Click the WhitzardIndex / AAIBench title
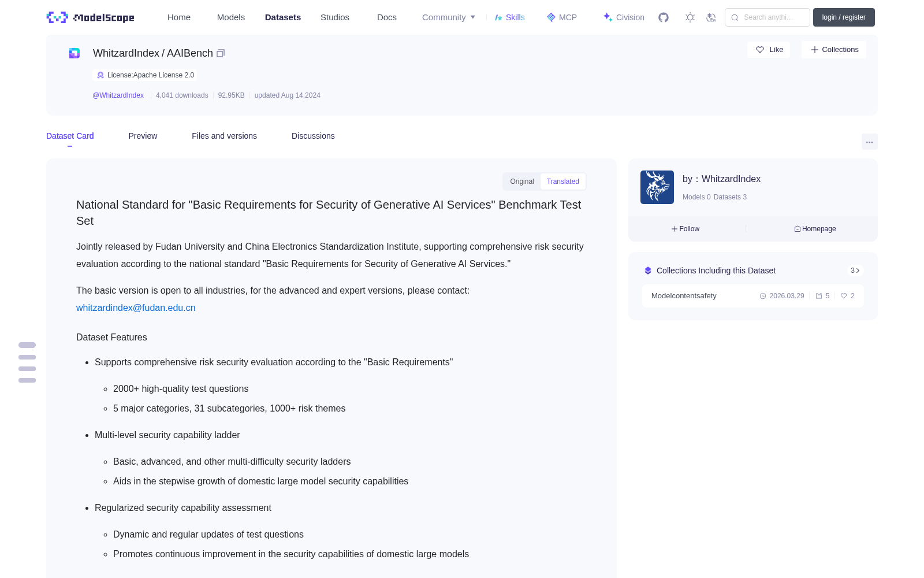Screen dimensions: 924x578 (153, 53)
